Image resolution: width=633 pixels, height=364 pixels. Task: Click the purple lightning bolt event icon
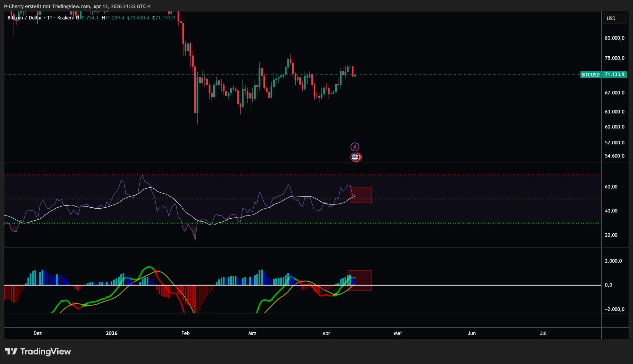(x=355, y=147)
